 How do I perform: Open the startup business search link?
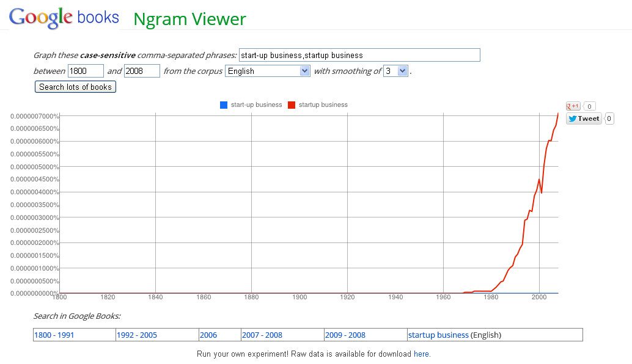click(x=438, y=335)
